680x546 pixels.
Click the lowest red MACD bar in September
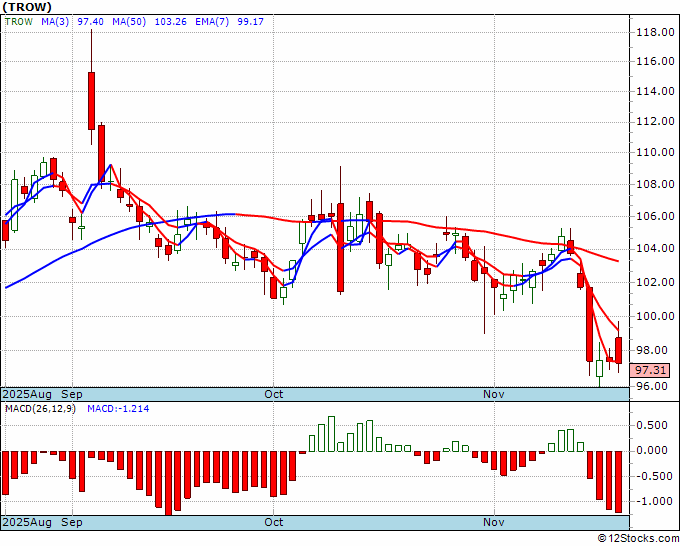[x=168, y=483]
